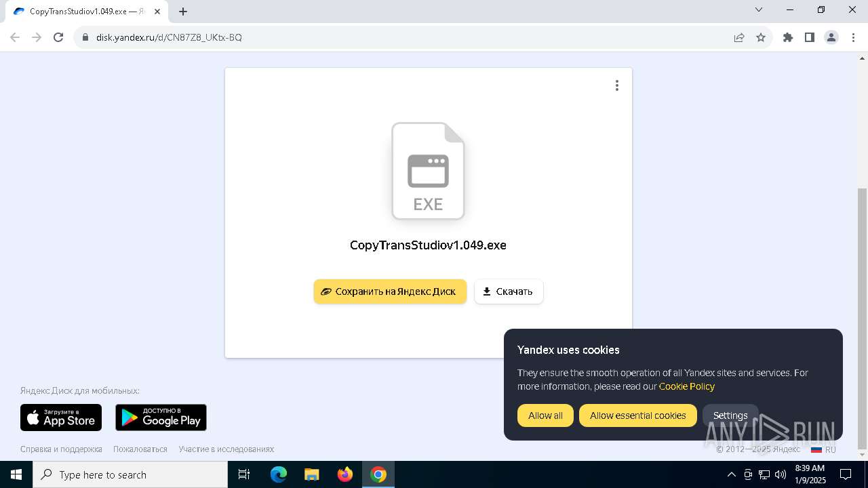Click Allow essential cookies
The height and width of the screenshot is (488, 868).
pos(637,415)
